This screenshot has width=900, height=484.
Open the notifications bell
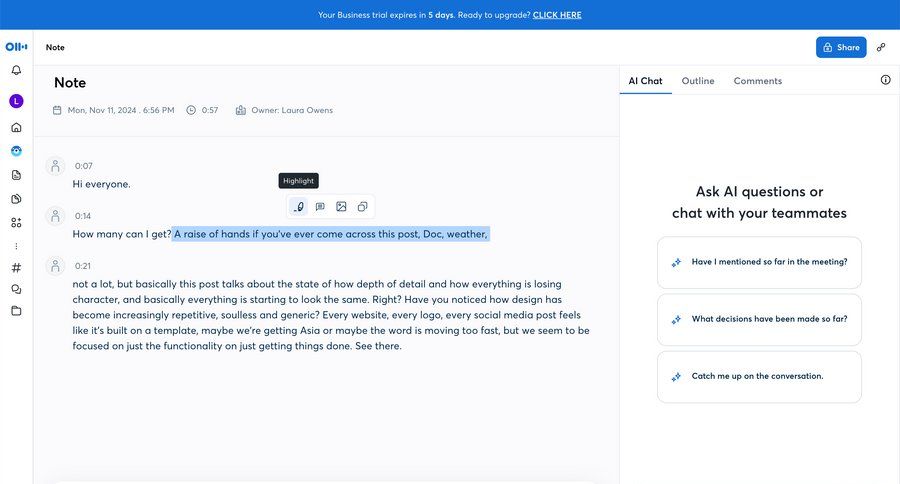point(16,70)
